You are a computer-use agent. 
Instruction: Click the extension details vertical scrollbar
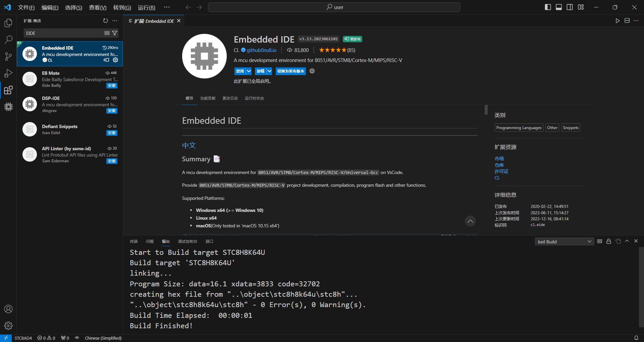[x=486, y=110]
